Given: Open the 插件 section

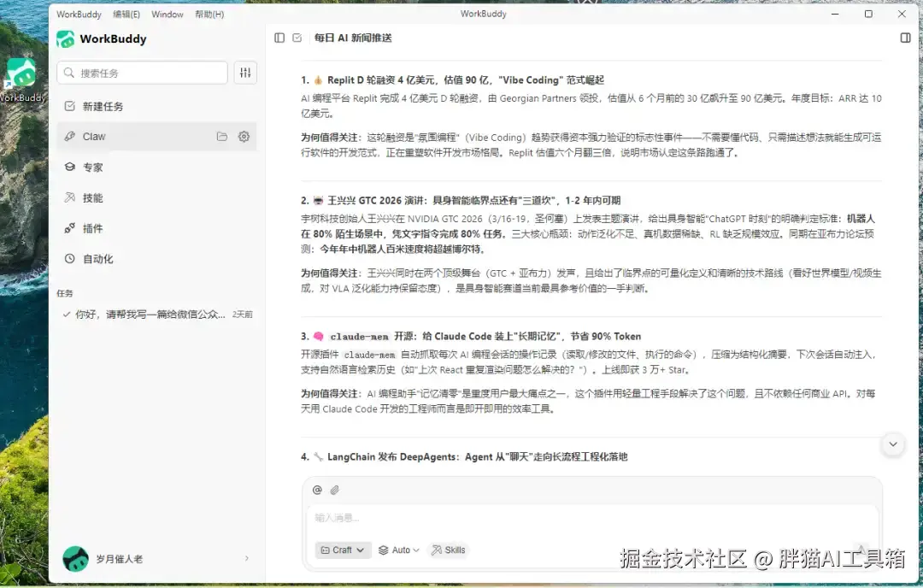Looking at the screenshot, I should point(156,228).
